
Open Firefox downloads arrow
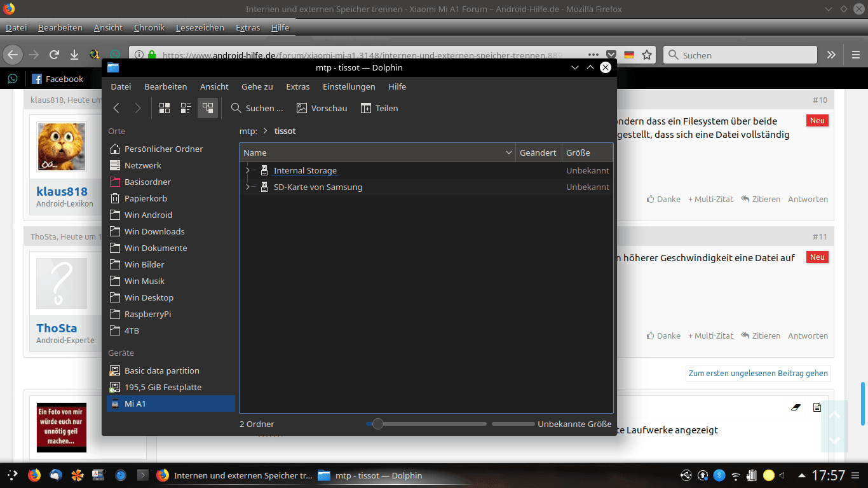(74, 55)
